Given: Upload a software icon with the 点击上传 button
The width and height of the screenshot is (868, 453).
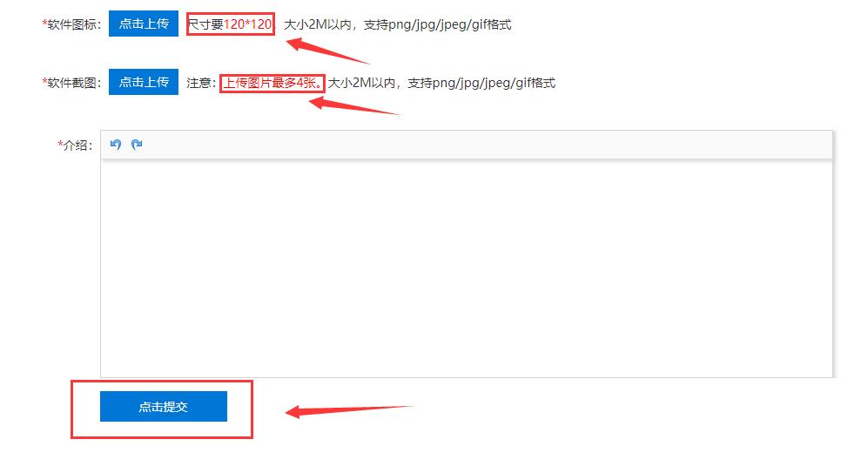Looking at the screenshot, I should 144,24.
